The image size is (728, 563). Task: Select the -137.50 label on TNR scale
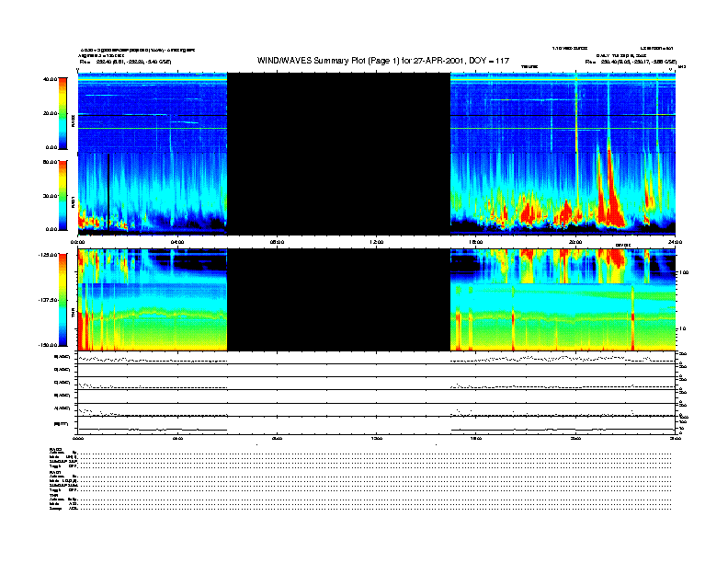[49, 300]
